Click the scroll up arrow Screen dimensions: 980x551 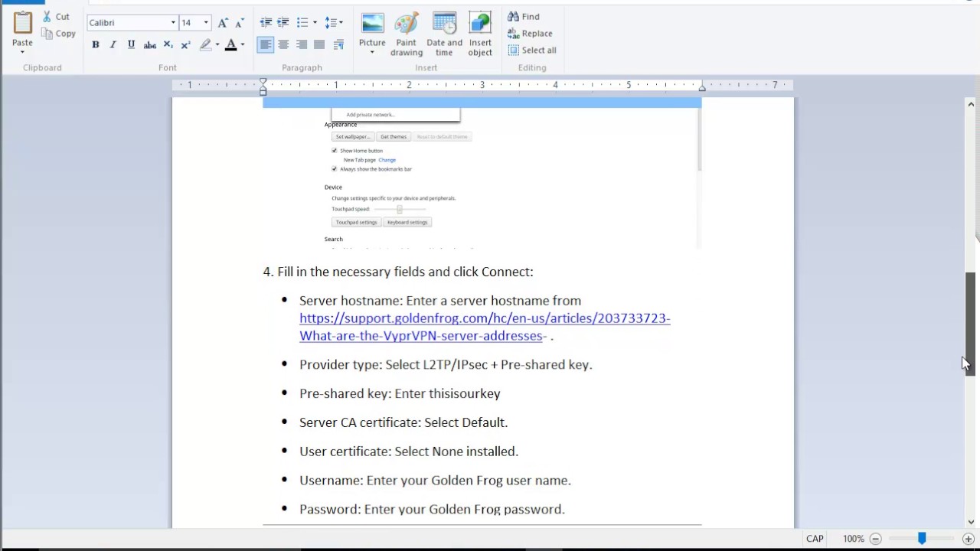coord(970,104)
